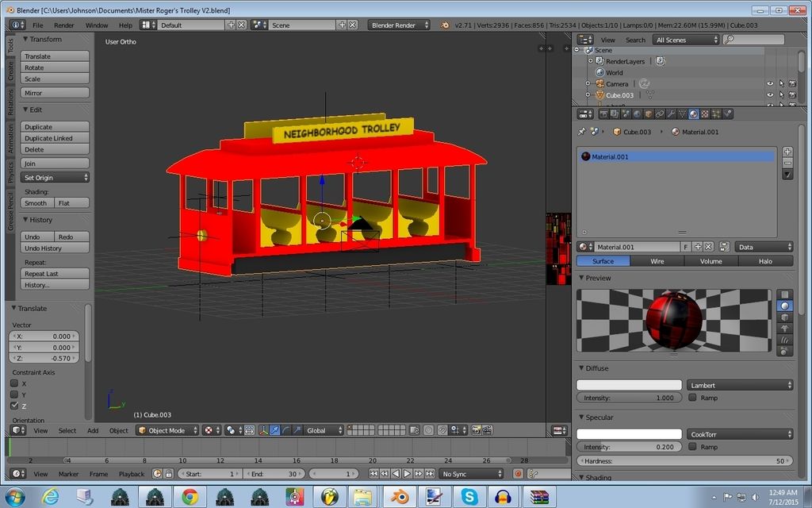Viewport: 812px width, 508px height.
Task: Click the Mirror button
Action: coord(55,93)
